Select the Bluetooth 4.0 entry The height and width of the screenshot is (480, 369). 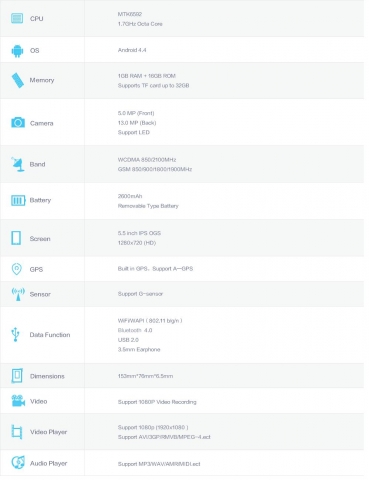click(x=135, y=330)
